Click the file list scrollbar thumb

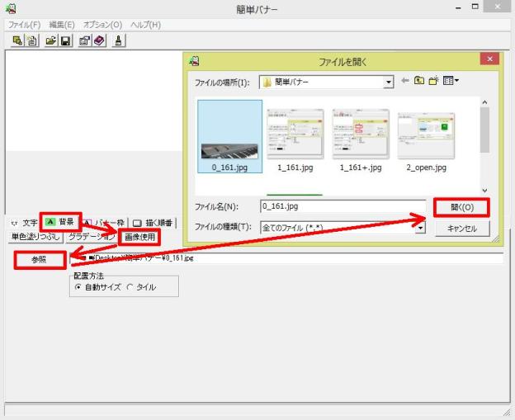[484, 130]
